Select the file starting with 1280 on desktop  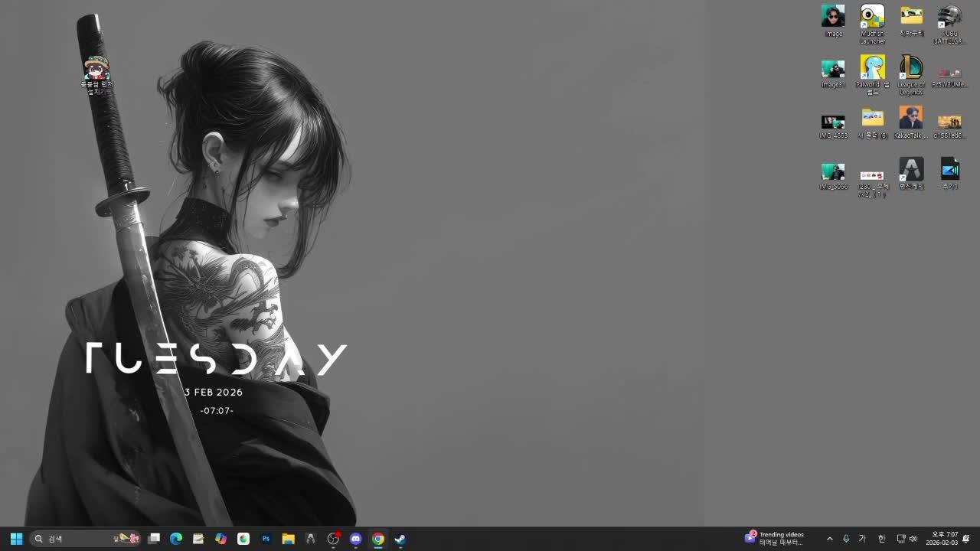point(872,184)
